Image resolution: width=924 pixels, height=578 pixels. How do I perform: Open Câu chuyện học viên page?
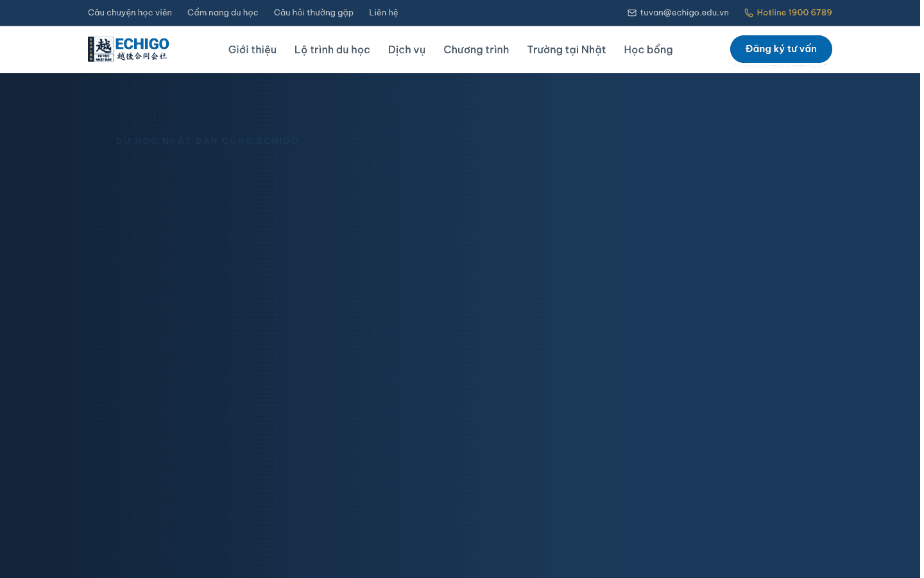click(130, 13)
